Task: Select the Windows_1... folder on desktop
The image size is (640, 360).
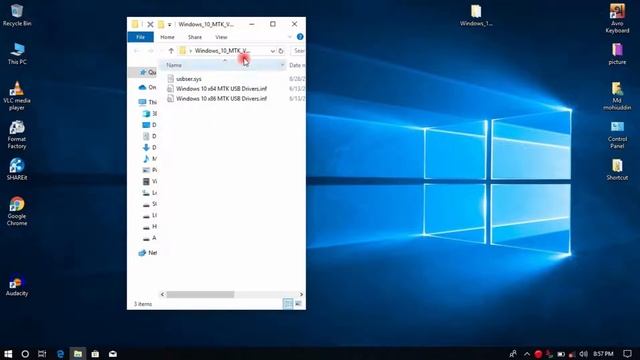Action: coord(476,15)
